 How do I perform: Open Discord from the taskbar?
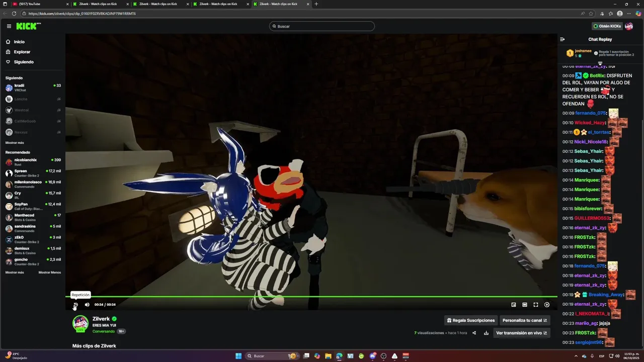[x=372, y=356]
